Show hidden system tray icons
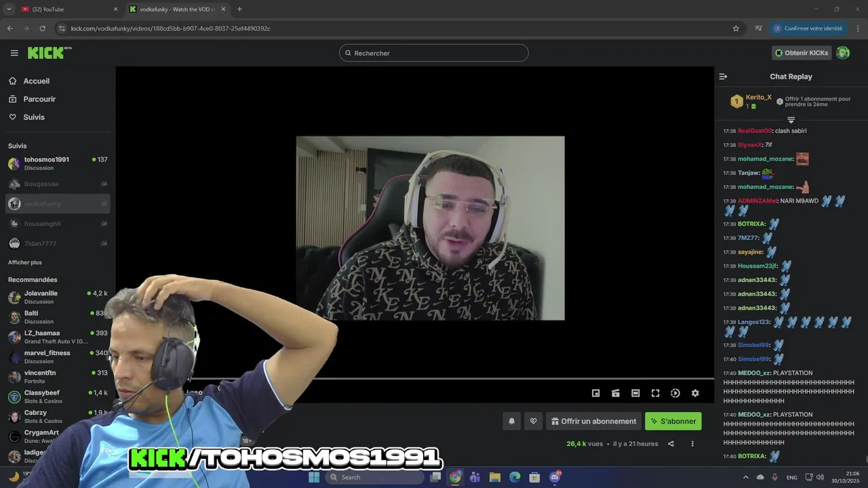The height and width of the screenshot is (488, 868). [746, 477]
